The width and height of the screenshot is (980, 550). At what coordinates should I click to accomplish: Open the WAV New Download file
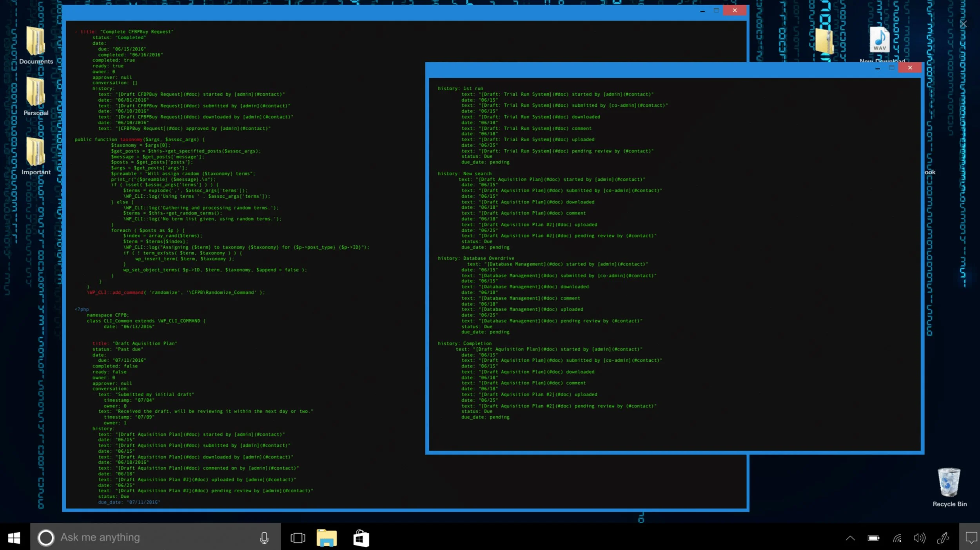(x=880, y=40)
